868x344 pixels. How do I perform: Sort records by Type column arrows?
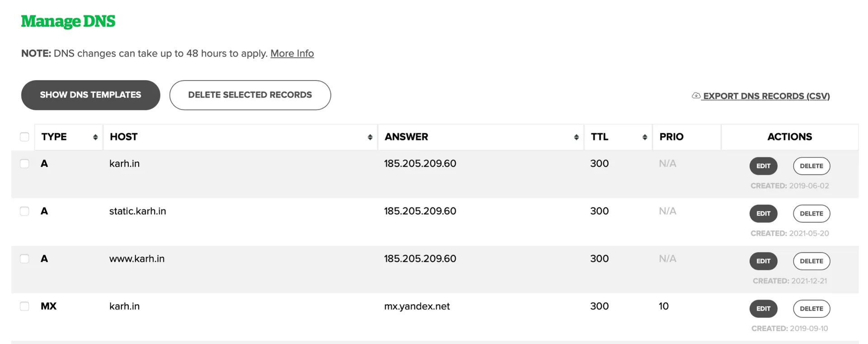95,137
